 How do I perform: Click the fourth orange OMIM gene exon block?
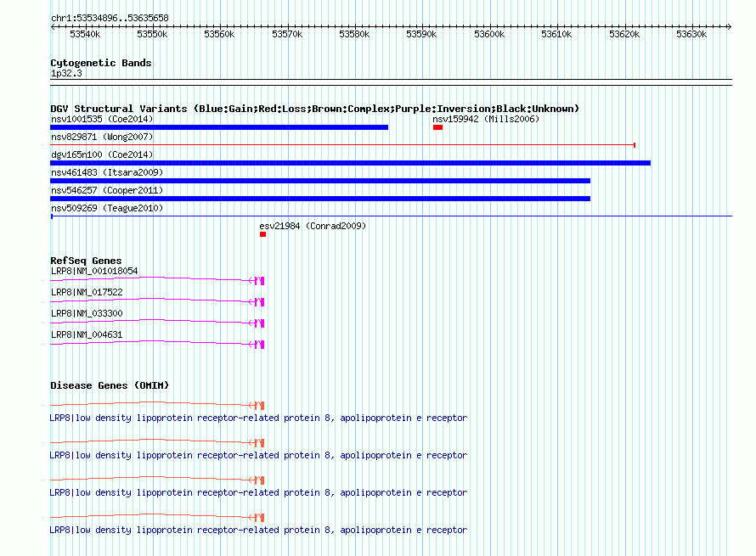click(259, 518)
